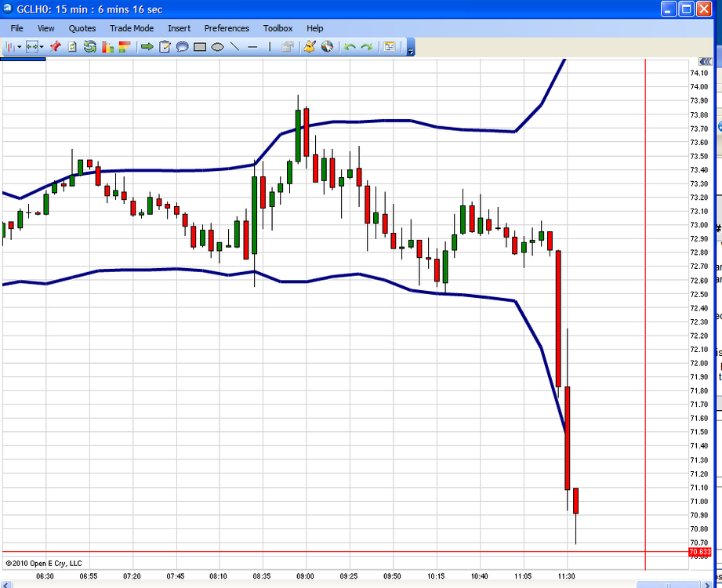The image size is (722, 588).
Task: Click the green redo arrow
Action: (x=367, y=47)
